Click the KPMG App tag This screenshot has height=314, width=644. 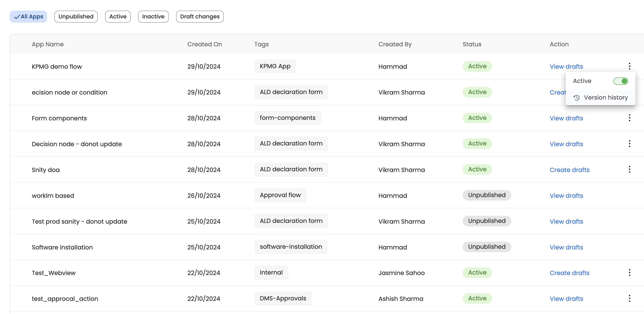275,66
